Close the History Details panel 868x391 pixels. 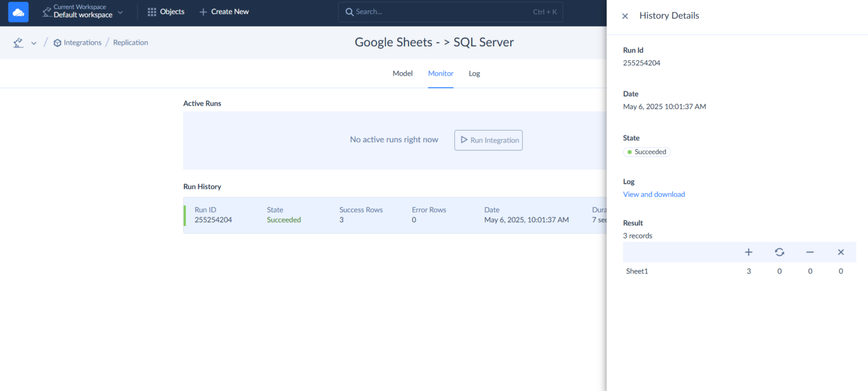(624, 16)
